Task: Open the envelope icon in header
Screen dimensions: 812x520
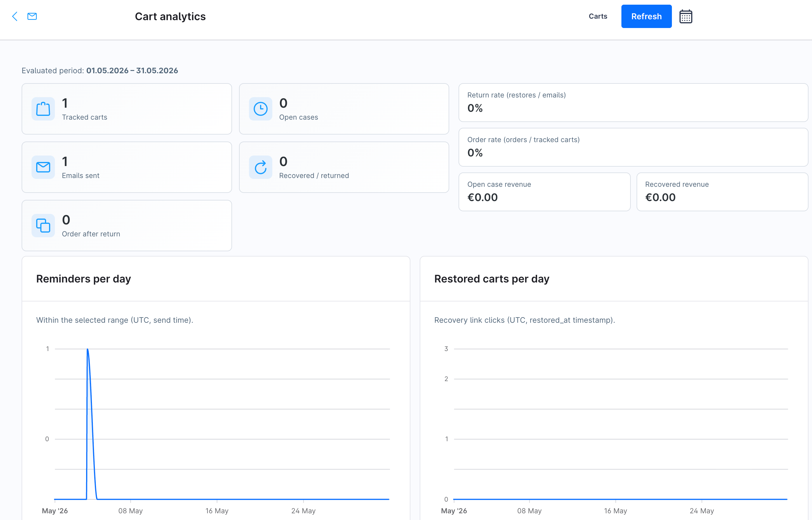Action: (32, 16)
